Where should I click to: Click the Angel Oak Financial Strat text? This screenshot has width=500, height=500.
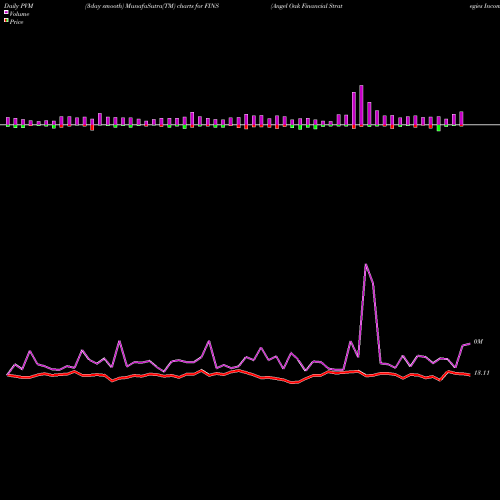coord(307,6)
